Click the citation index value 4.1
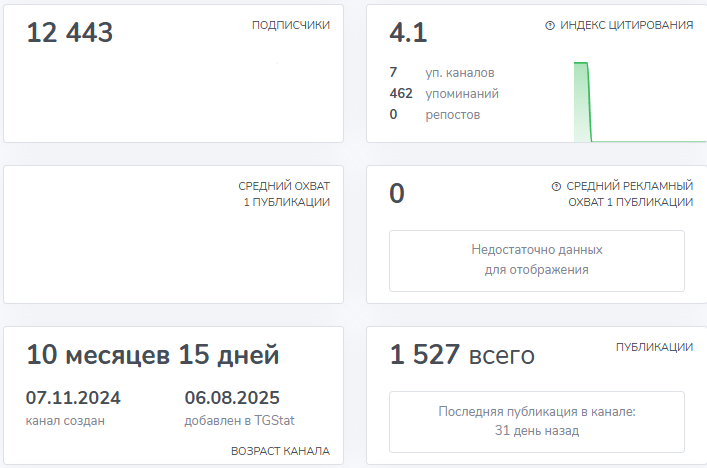 (x=408, y=32)
